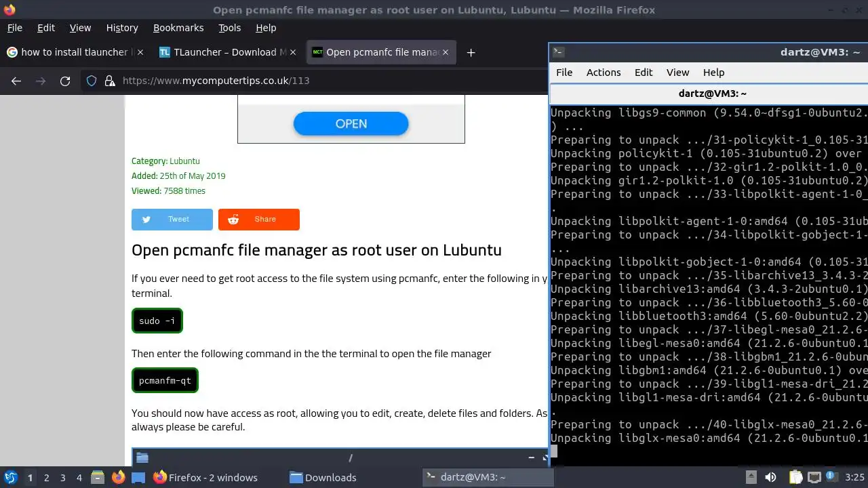
Task: Click terminal line 'Unpacking libglx-mesa0:amd64'
Action: [x=709, y=438]
